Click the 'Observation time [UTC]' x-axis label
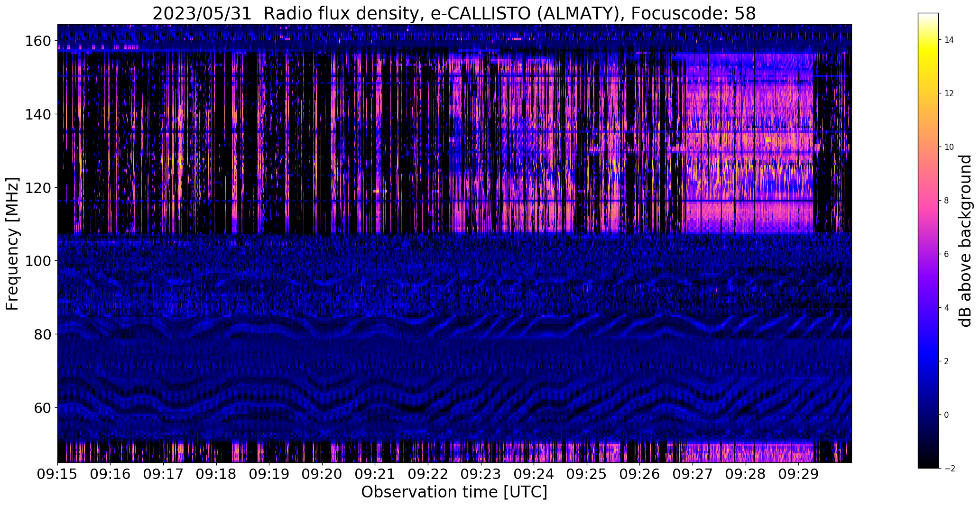Screen dimensions: 980x506 coord(454,492)
